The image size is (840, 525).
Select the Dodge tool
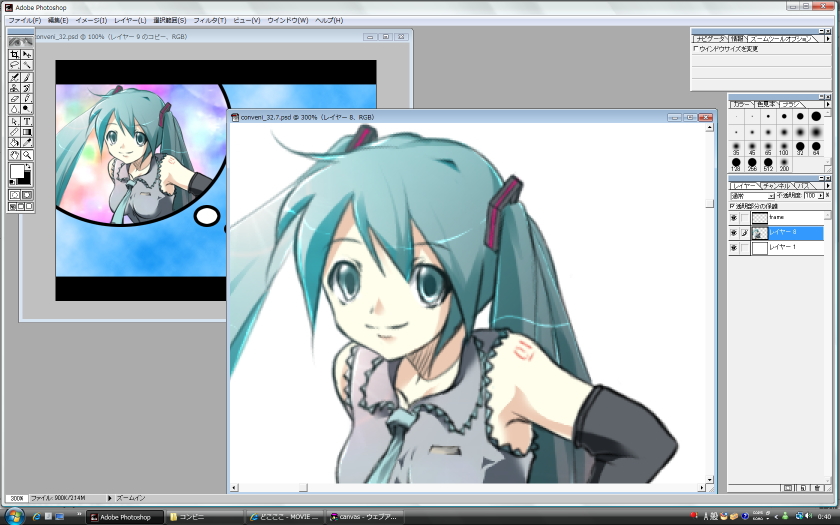tap(27, 109)
